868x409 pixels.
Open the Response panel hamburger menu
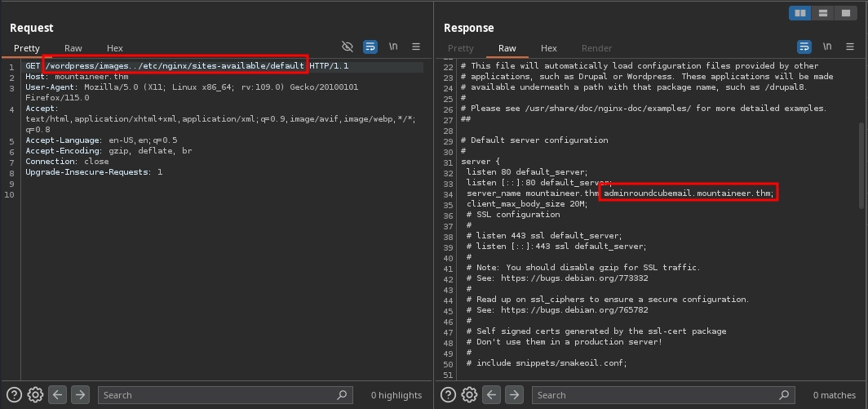point(850,47)
